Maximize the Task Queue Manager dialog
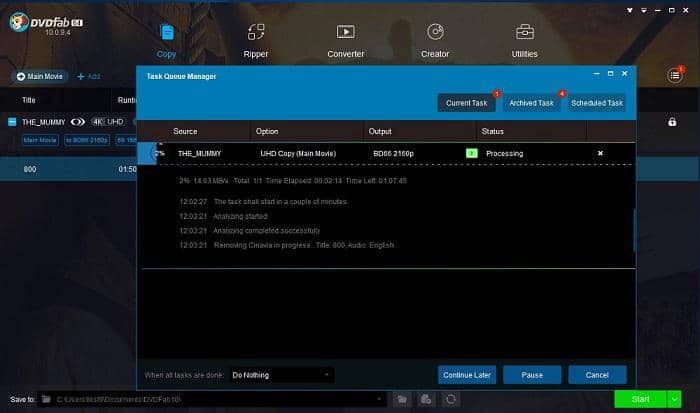Screen dimensions: 700x413 click(610, 74)
